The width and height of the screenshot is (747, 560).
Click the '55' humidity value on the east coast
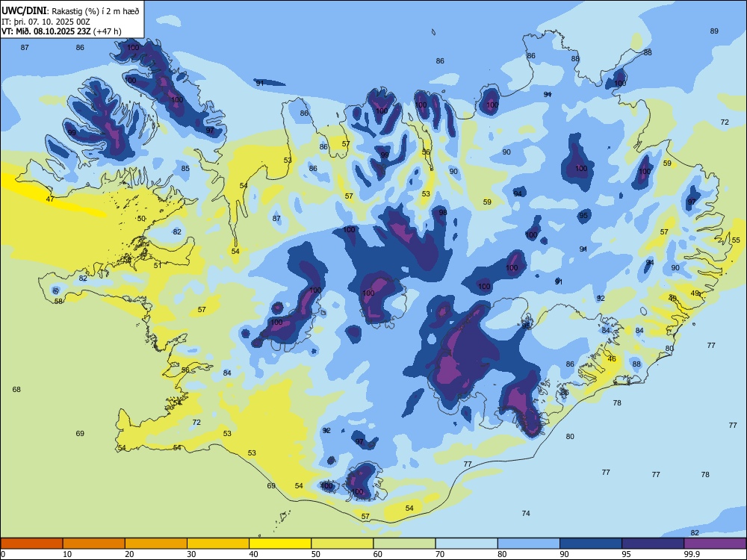736,240
